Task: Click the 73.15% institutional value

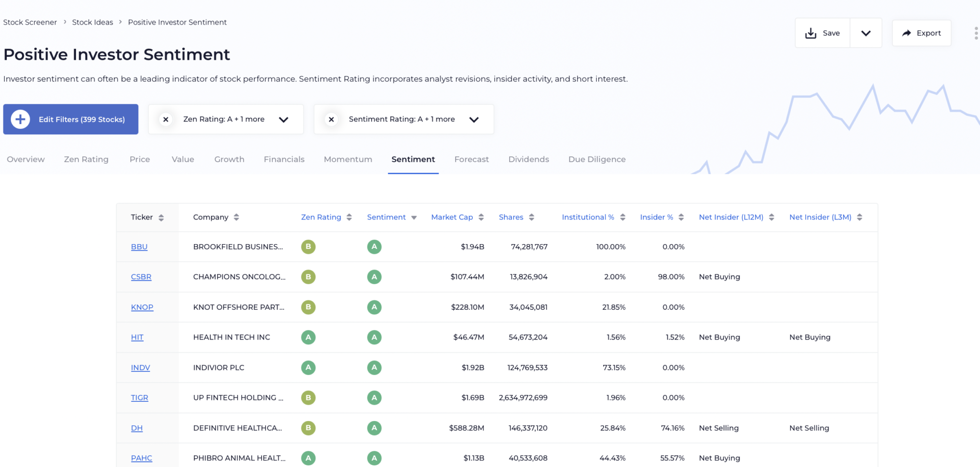Action: pyautogui.click(x=614, y=368)
